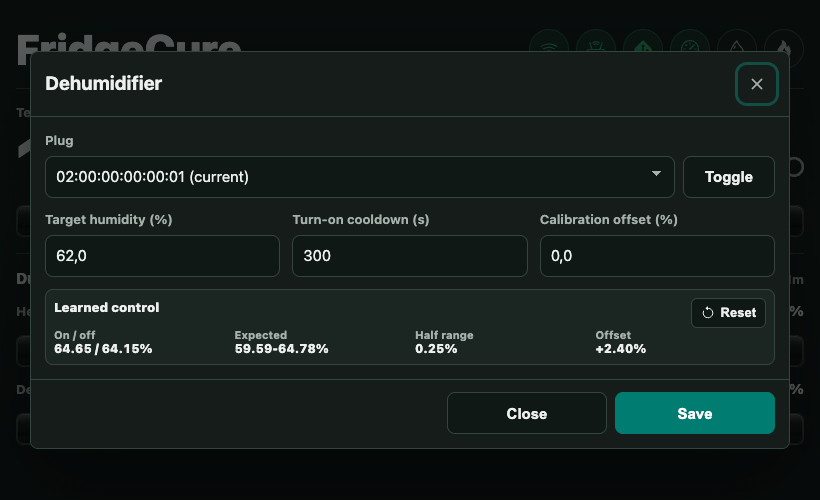Click the Expected range 59.59-64.78%
Image resolution: width=820 pixels, height=500 pixels.
[x=281, y=349]
